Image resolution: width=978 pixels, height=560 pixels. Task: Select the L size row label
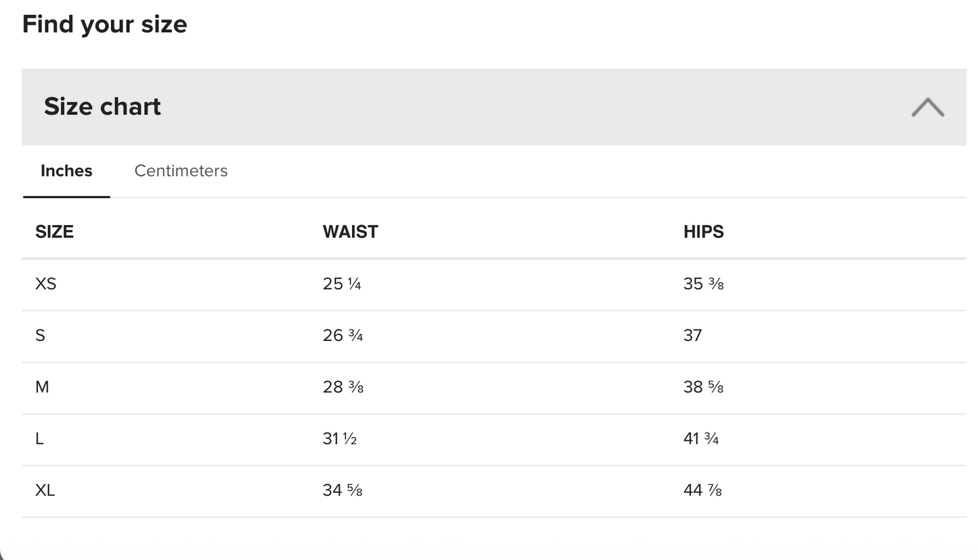39,438
